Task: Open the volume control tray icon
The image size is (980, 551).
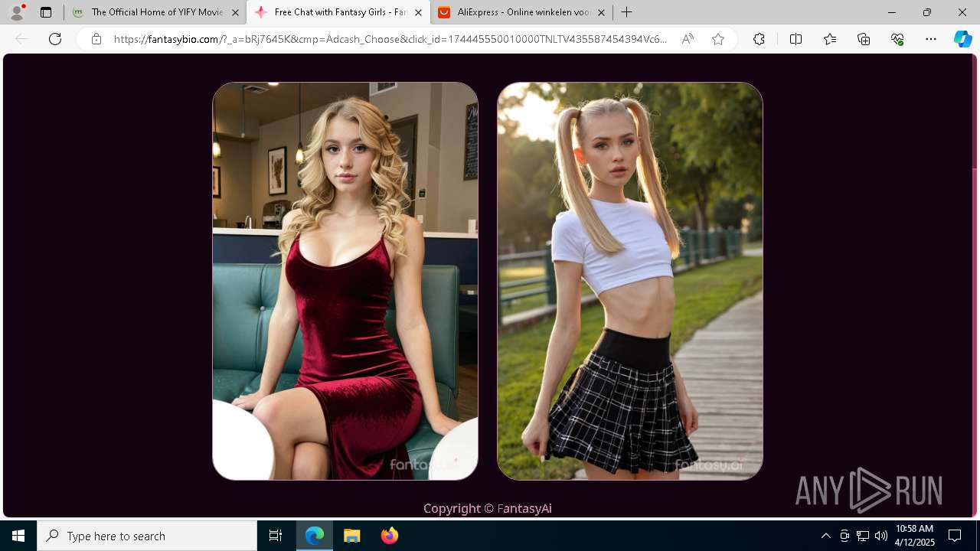Action: [881, 536]
